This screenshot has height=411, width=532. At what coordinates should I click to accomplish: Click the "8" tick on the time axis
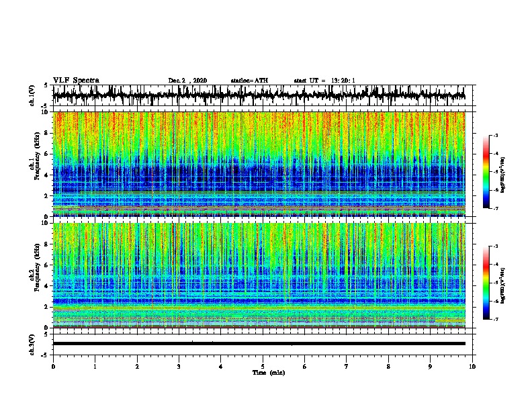pyautogui.click(x=388, y=366)
